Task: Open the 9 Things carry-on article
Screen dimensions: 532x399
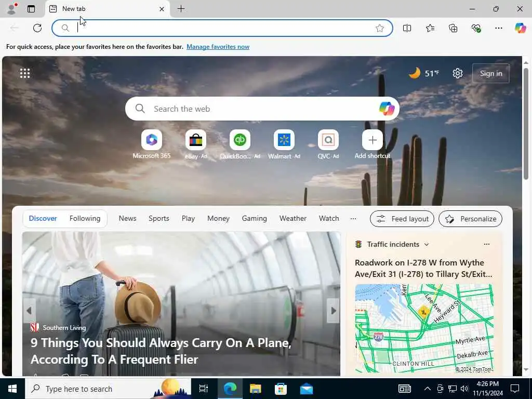Action: click(161, 351)
